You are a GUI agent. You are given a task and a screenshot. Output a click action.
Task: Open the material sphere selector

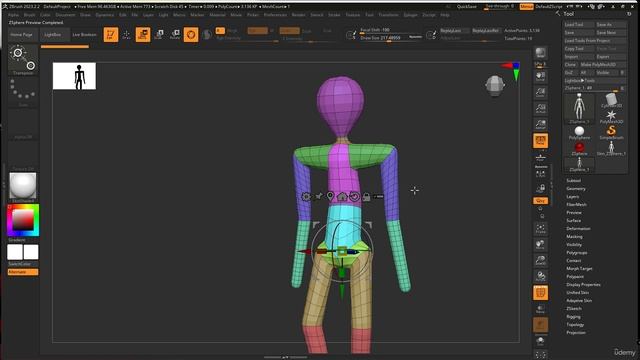click(23, 187)
